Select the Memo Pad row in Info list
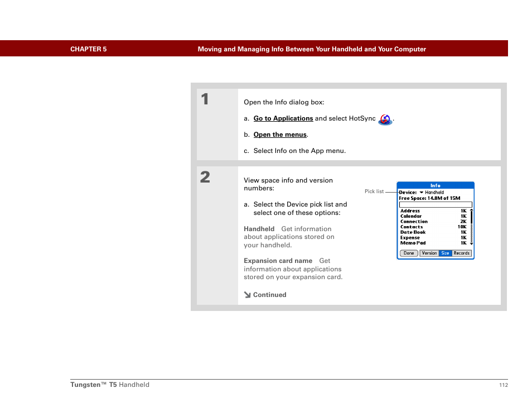This screenshot has height=412, width=532. 433,243
